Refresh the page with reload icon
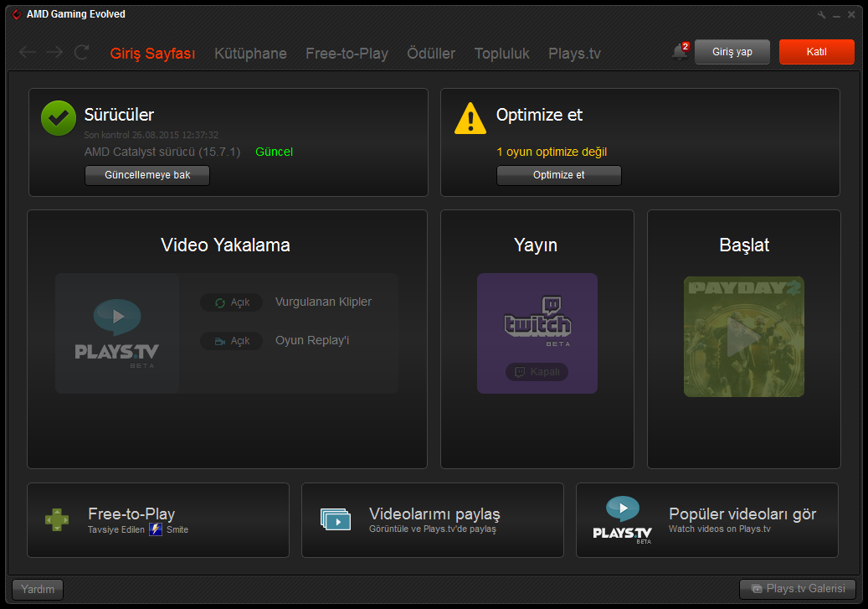Image resolution: width=868 pixels, height=609 pixels. [x=82, y=53]
